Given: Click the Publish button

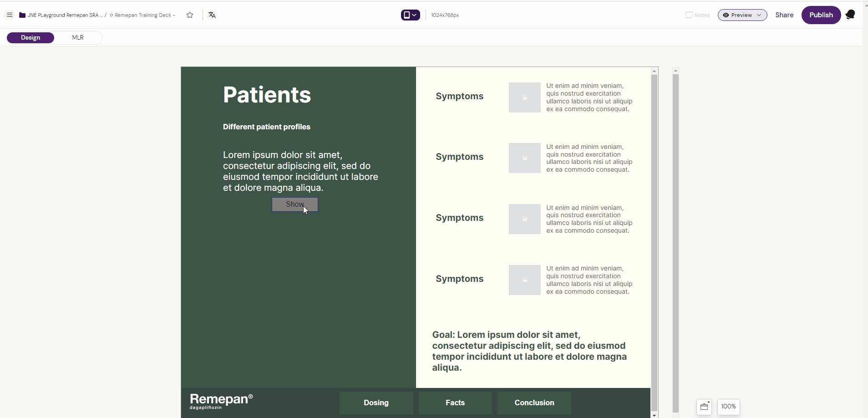Looking at the screenshot, I should (821, 15).
